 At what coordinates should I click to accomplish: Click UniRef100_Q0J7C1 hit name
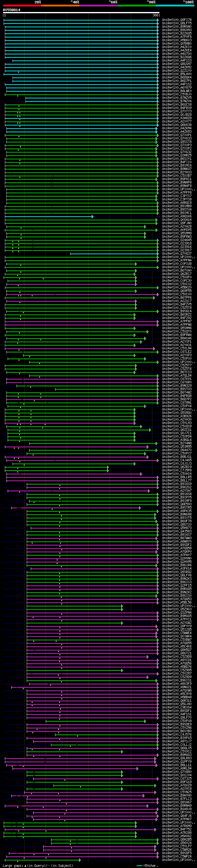pyautogui.click(x=177, y=433)
